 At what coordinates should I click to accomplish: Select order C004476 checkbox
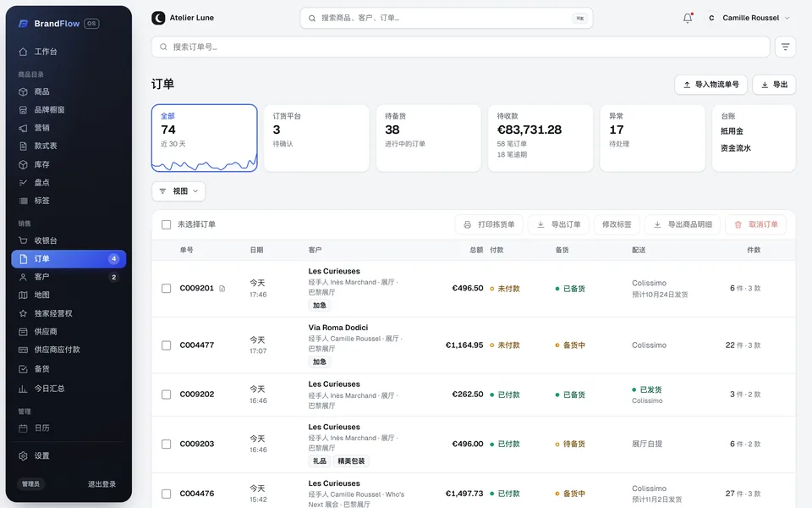point(167,494)
